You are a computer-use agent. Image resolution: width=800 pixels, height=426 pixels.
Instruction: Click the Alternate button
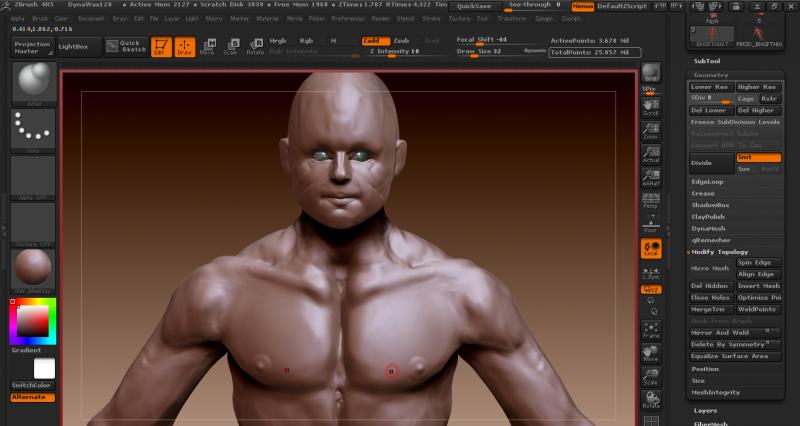pyautogui.click(x=33, y=397)
